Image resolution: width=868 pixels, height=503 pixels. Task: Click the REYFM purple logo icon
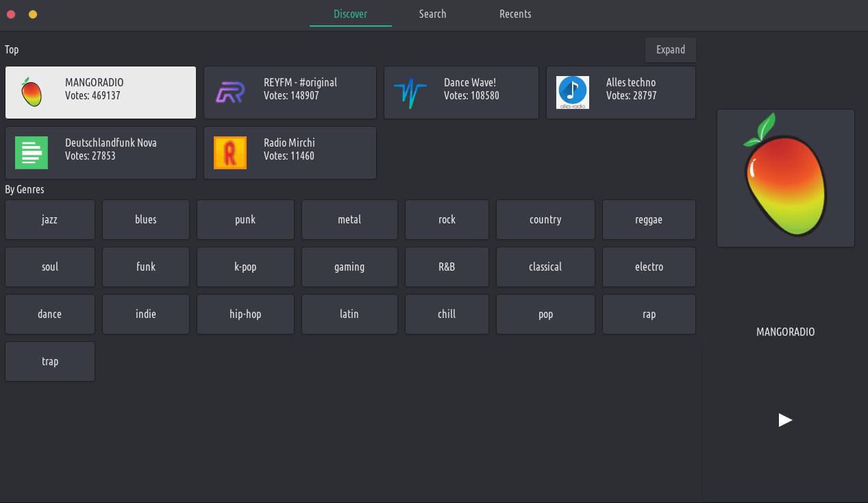tap(230, 93)
